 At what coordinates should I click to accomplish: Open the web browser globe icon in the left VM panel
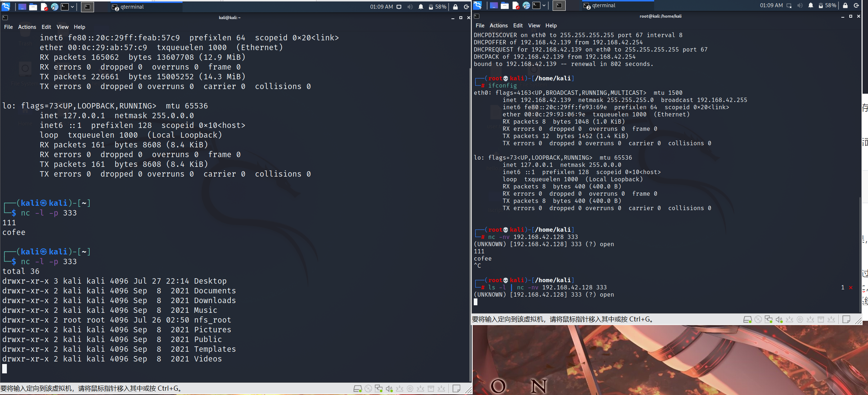click(x=55, y=7)
